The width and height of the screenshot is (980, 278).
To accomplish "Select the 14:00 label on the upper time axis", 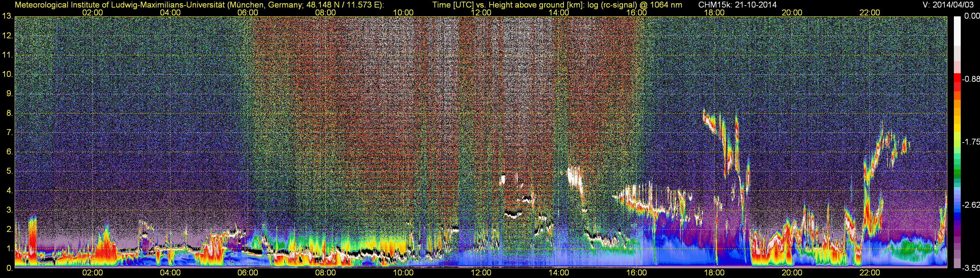I will pos(559,12).
